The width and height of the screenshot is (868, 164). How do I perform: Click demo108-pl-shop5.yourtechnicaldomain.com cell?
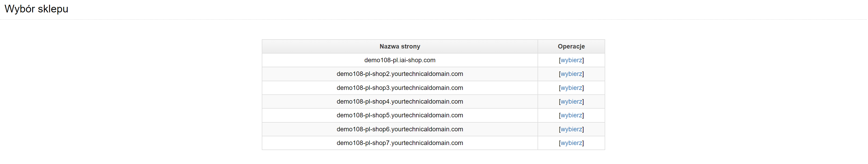click(x=400, y=115)
